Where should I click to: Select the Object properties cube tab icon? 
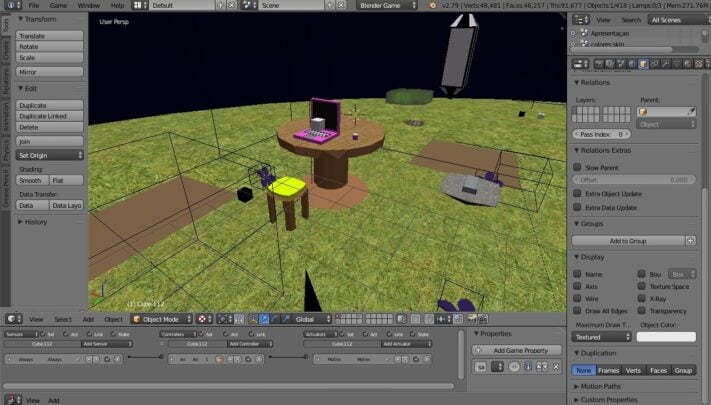[642, 63]
